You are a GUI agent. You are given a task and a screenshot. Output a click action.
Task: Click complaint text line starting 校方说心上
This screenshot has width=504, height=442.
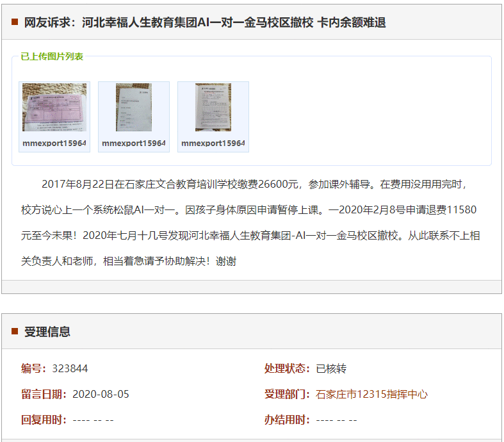click(248, 210)
